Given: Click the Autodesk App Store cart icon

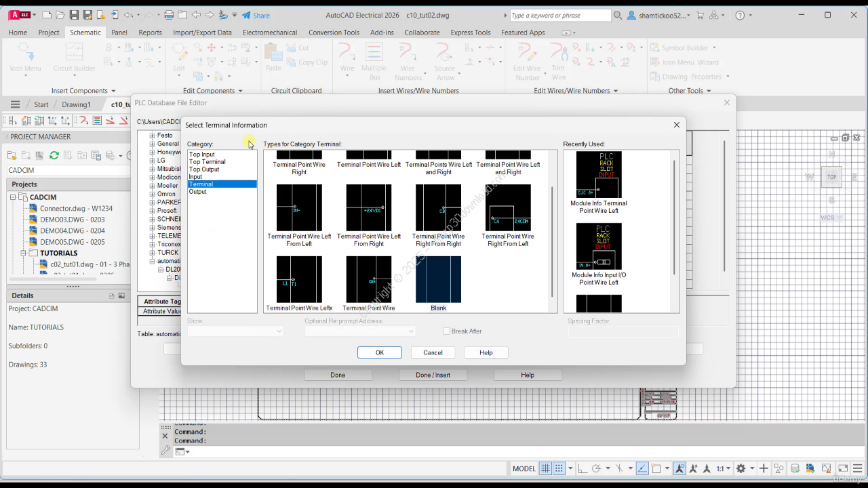Looking at the screenshot, I should click(701, 15).
